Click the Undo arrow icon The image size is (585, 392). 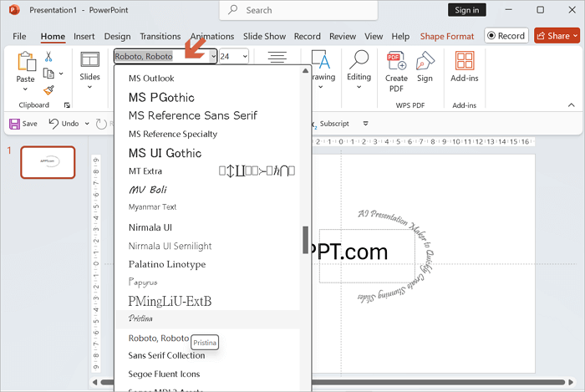[53, 124]
